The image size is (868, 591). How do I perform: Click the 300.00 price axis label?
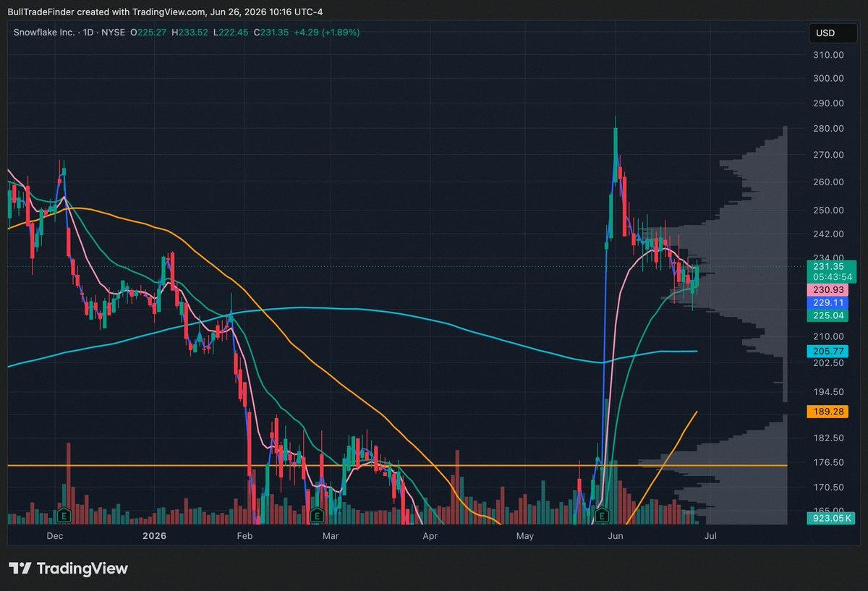click(x=827, y=78)
